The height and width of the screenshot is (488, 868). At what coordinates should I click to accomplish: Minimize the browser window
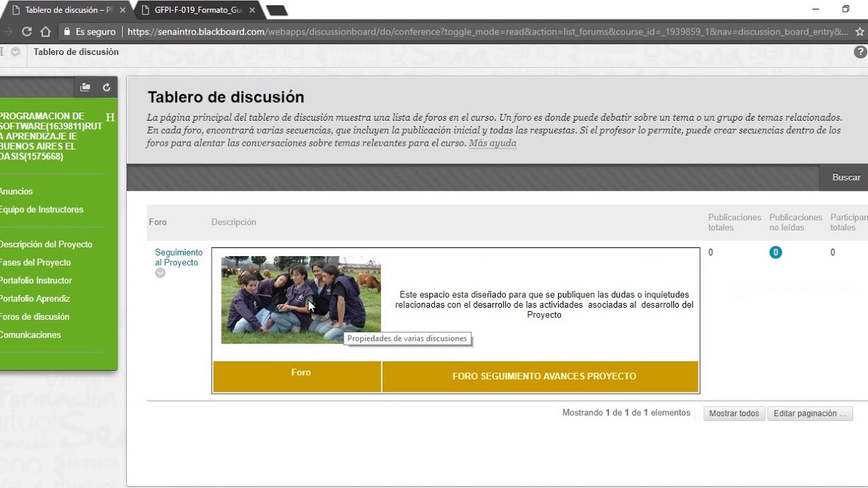point(815,9)
